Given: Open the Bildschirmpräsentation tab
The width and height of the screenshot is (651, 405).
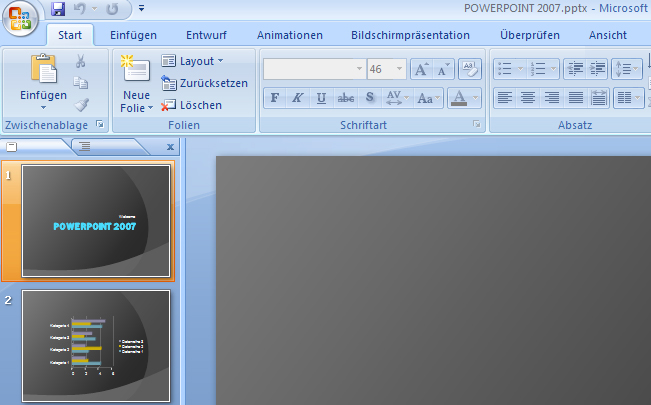Looking at the screenshot, I should point(410,35).
